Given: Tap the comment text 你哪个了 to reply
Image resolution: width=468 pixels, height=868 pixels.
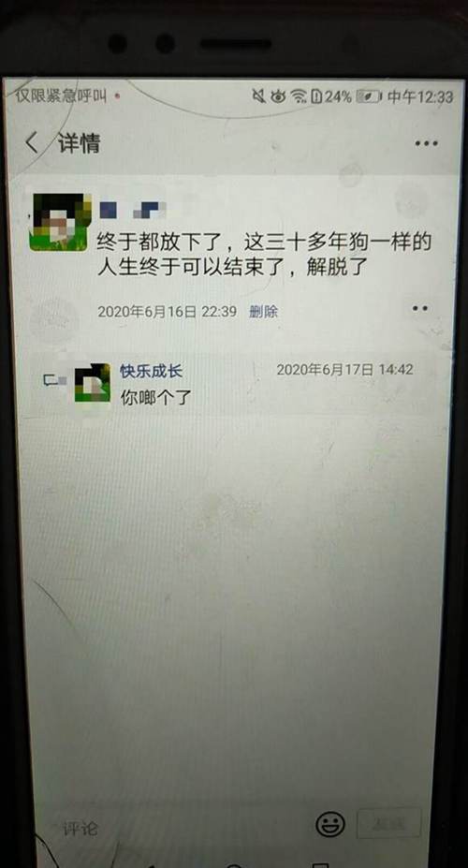Looking at the screenshot, I should tap(156, 396).
